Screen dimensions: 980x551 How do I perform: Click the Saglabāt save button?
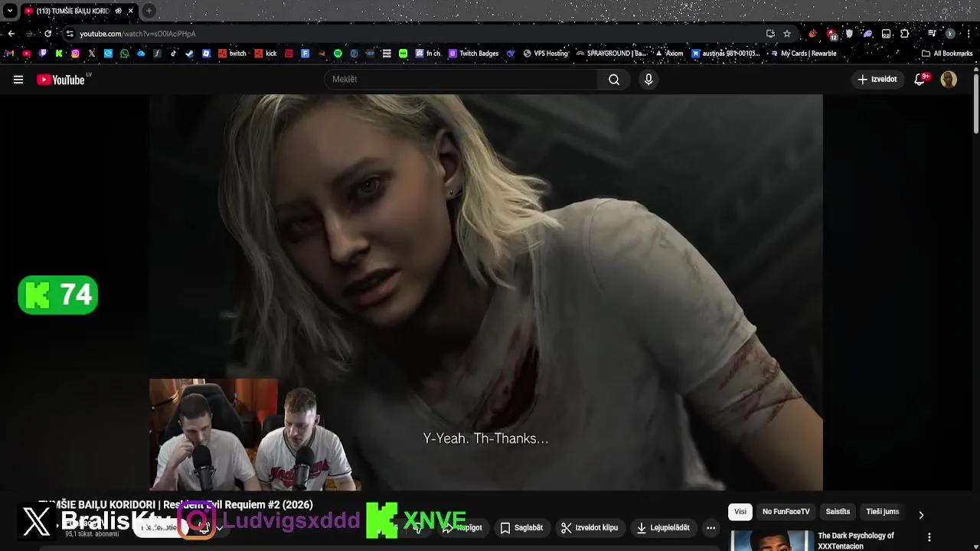coord(521,528)
